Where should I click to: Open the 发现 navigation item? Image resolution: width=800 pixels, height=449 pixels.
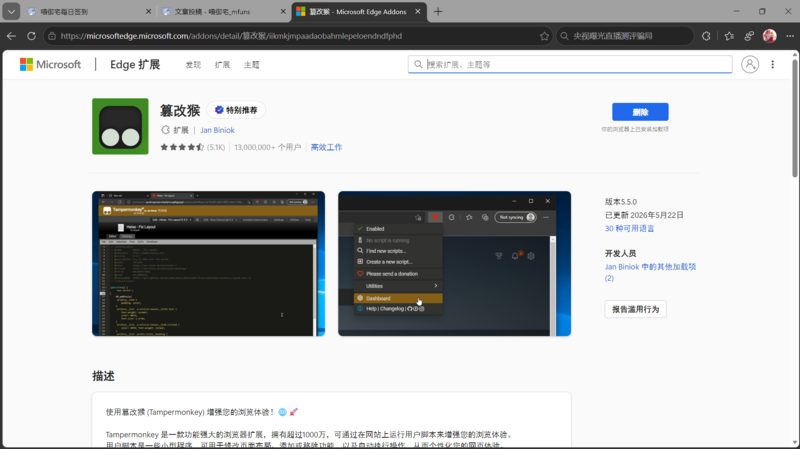193,65
